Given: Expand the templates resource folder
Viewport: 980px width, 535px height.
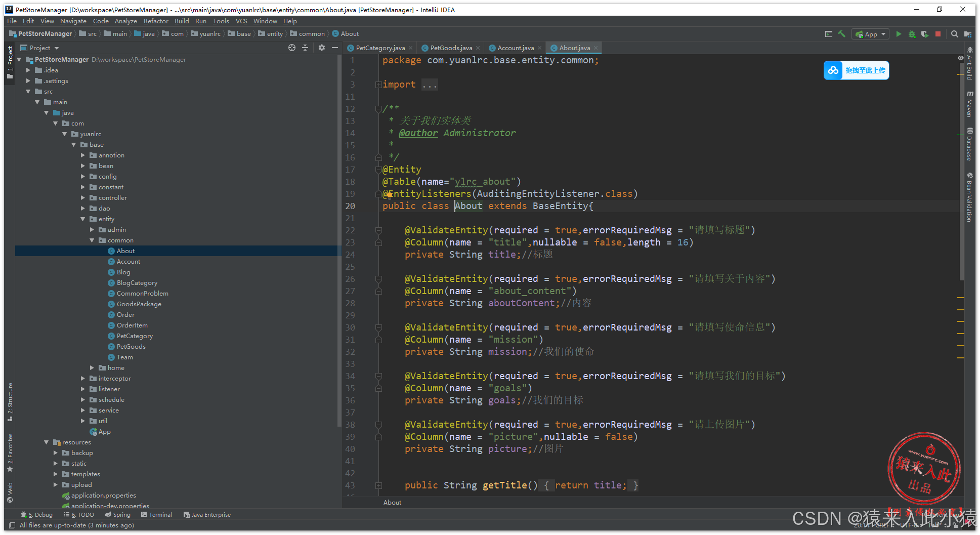Looking at the screenshot, I should pos(56,474).
